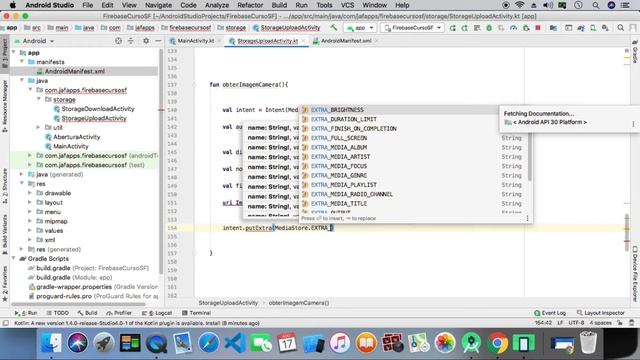Viewport: 640px width, 360px height.
Task: Open Google Chrome from the Dock
Action: 497,342
